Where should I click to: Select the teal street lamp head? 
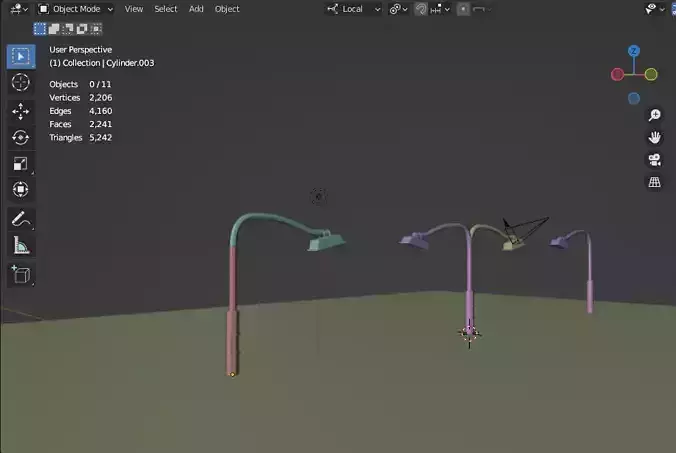(326, 241)
